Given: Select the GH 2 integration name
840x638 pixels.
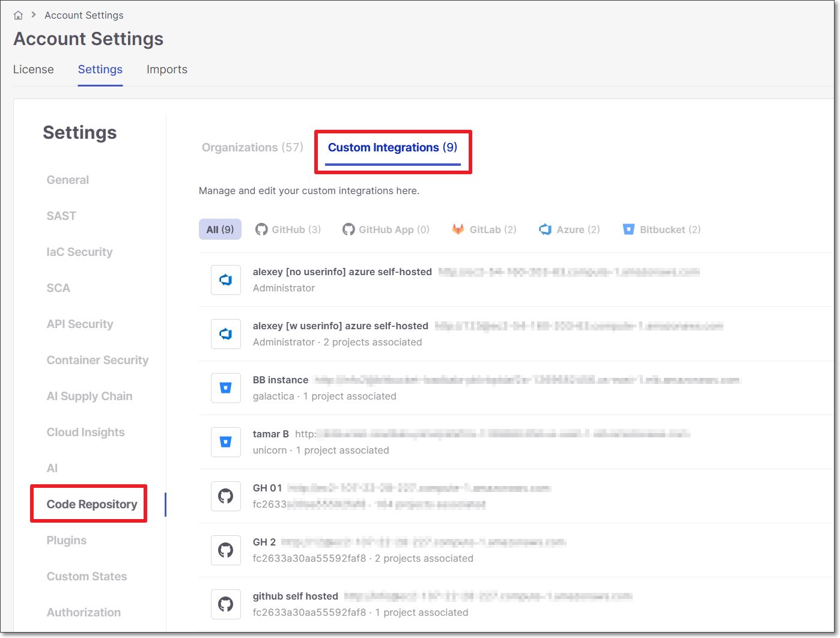Looking at the screenshot, I should pyautogui.click(x=264, y=542).
